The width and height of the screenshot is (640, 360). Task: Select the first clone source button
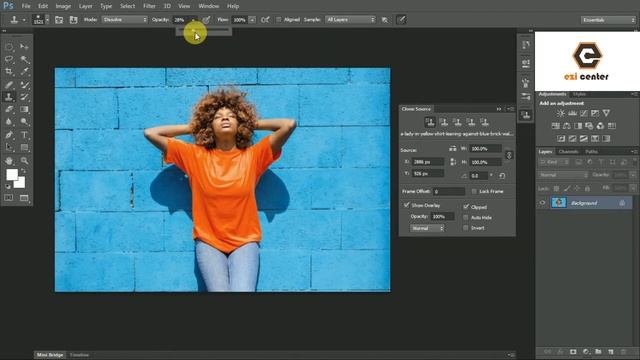coord(430,122)
